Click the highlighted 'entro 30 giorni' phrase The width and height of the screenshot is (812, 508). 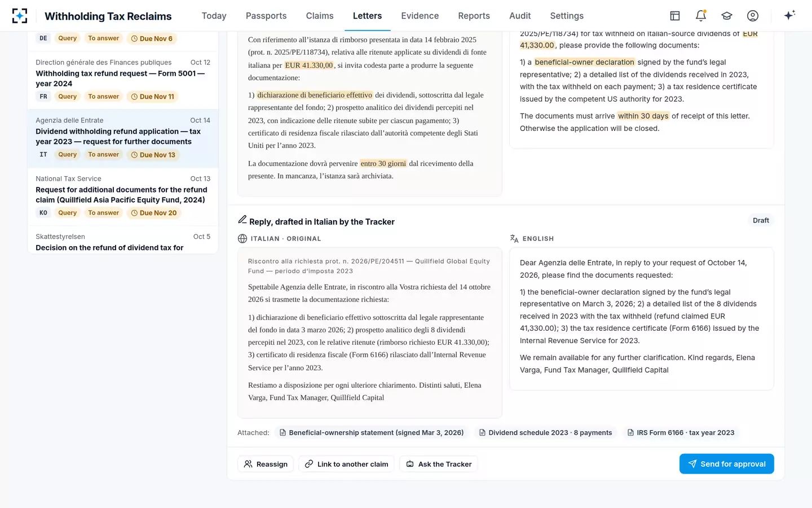383,164
